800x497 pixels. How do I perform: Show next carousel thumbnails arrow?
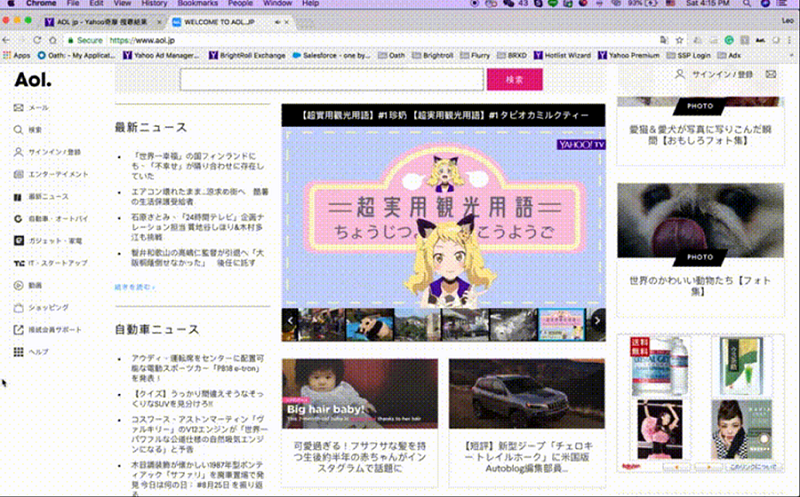(597, 320)
